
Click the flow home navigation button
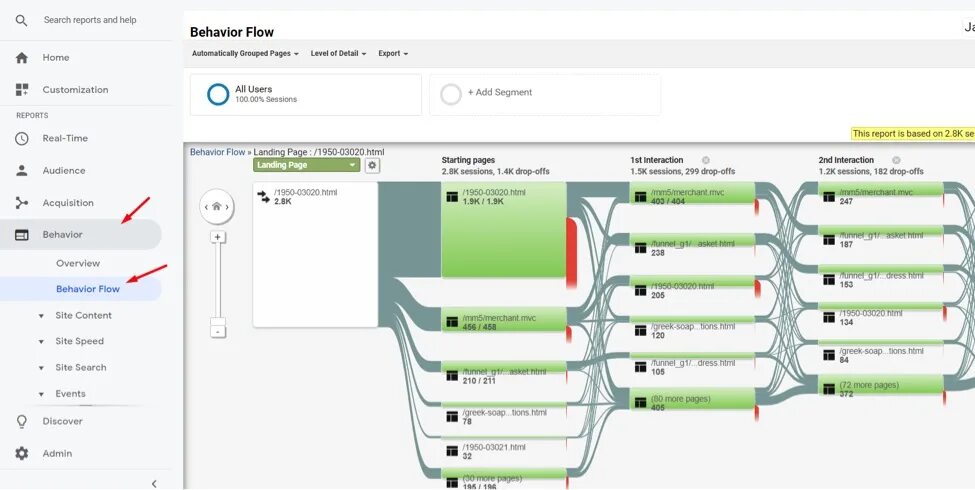pos(216,206)
